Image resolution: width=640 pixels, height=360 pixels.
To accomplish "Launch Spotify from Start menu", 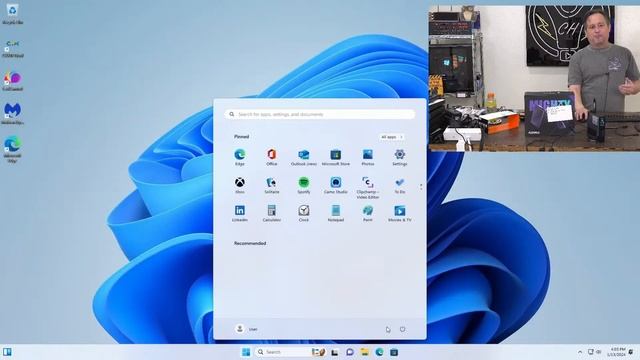I will (x=304, y=185).
